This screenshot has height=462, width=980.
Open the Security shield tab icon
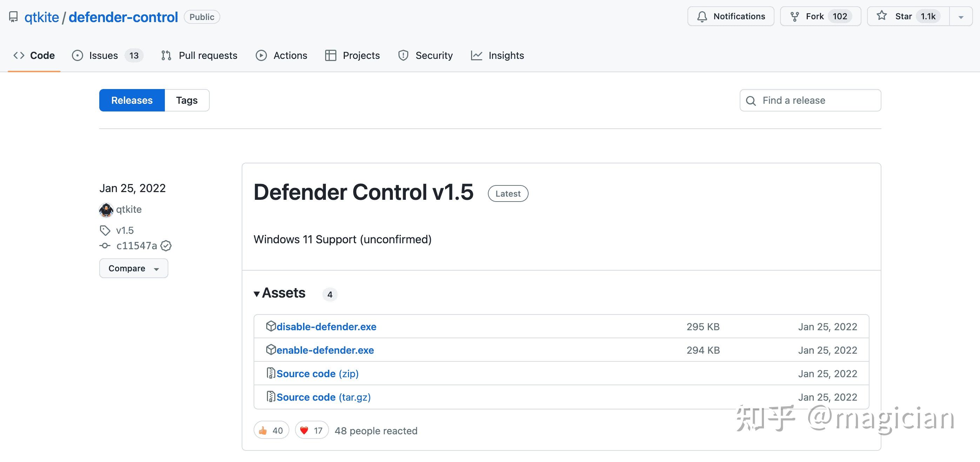click(x=403, y=55)
